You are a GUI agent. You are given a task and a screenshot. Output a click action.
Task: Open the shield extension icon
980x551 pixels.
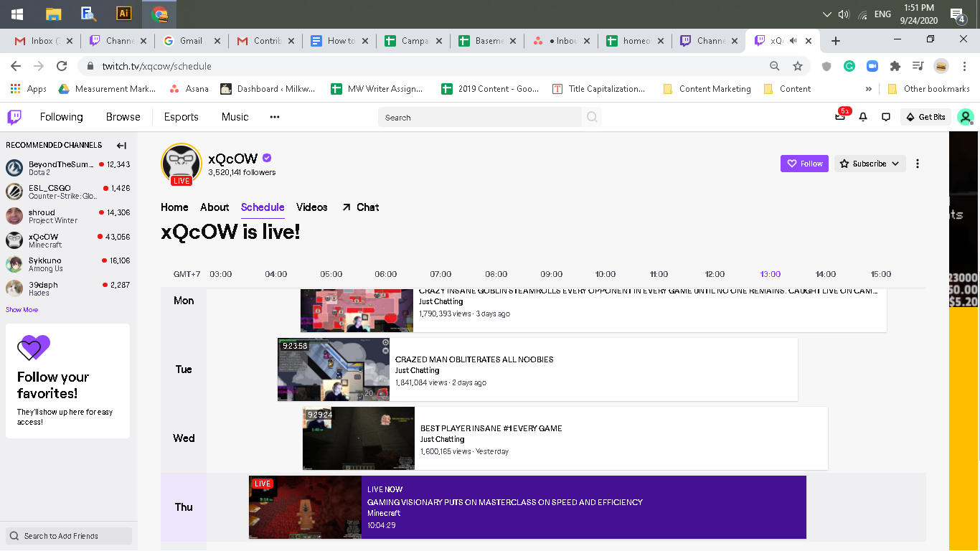pyautogui.click(x=826, y=66)
